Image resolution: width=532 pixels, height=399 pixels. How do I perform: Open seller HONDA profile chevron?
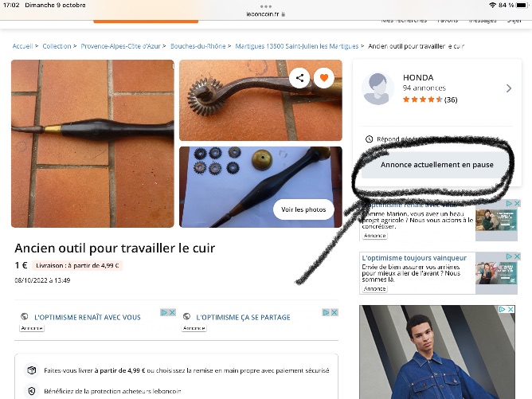[509, 88]
